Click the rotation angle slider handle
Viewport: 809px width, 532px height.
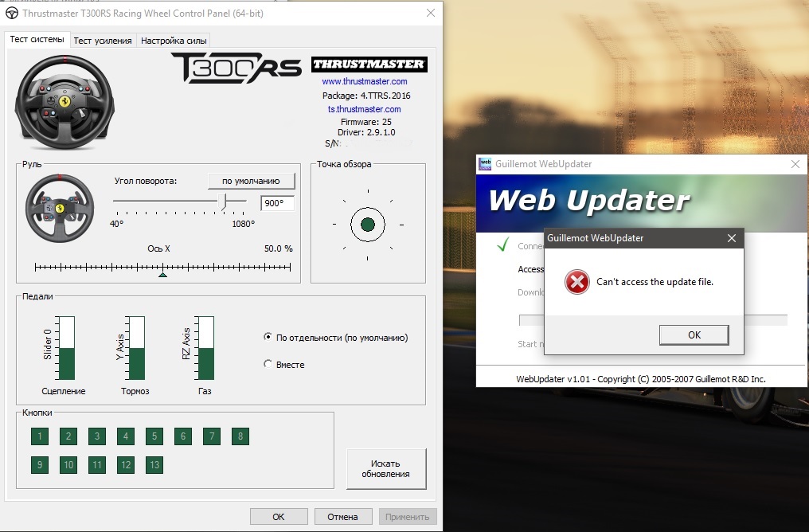tap(223, 202)
